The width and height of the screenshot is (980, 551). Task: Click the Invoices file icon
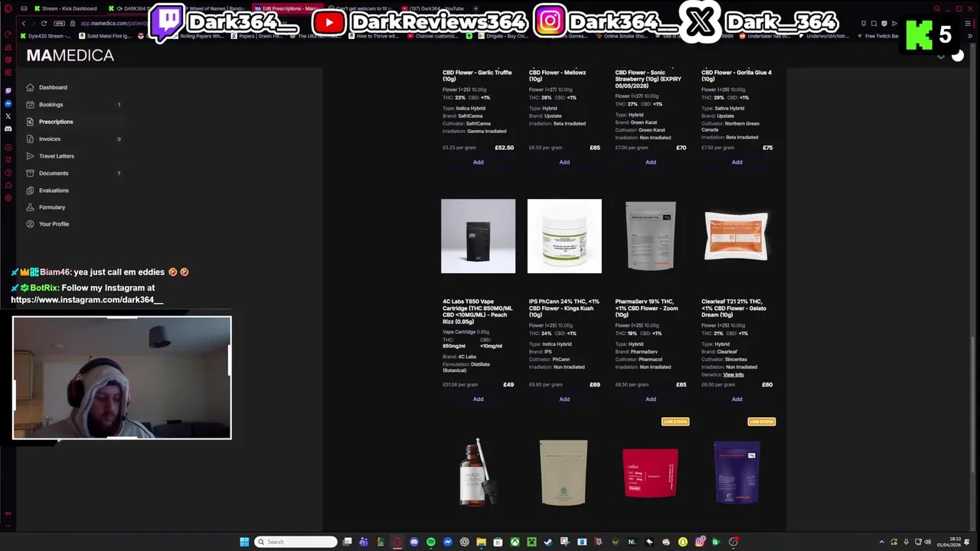30,139
